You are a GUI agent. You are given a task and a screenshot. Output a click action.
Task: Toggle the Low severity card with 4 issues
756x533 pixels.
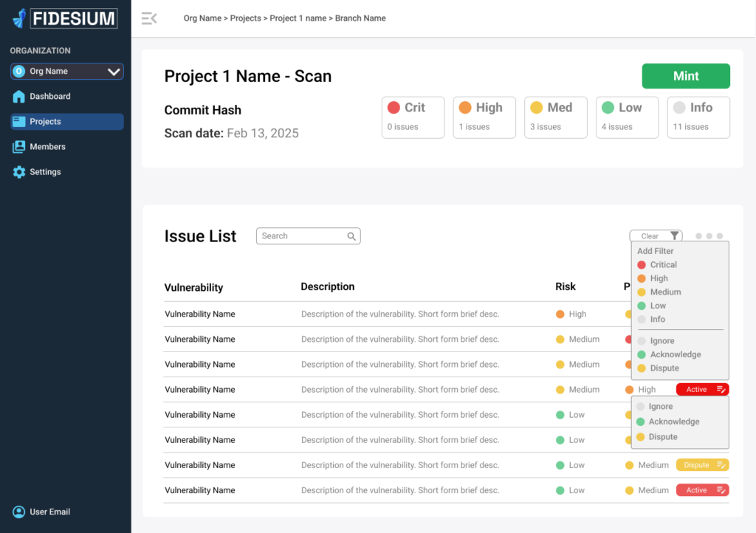[627, 117]
